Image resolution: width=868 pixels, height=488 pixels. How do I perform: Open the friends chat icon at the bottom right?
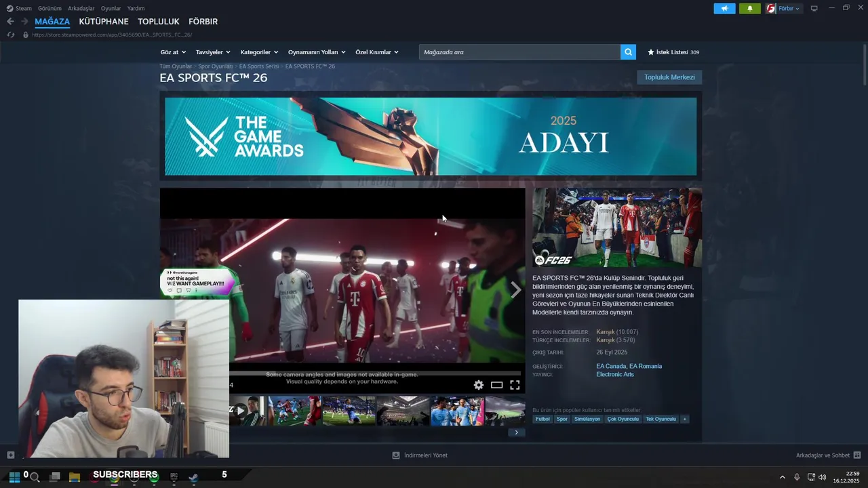pyautogui.click(x=857, y=455)
